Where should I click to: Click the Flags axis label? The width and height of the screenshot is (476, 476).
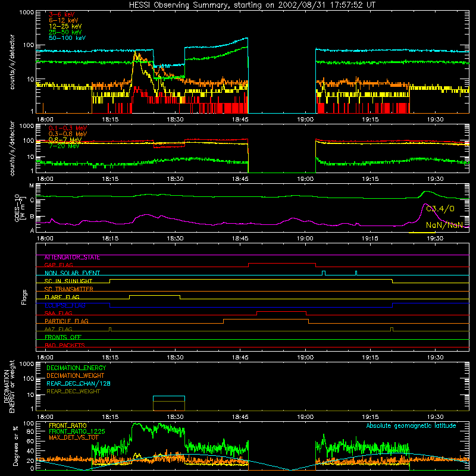coord(24,297)
